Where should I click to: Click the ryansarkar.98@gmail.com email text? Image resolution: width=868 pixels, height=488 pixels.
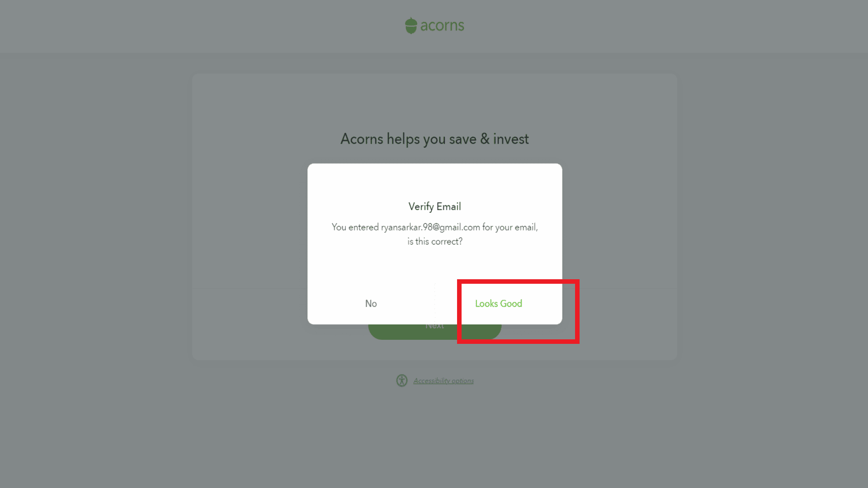[x=430, y=227]
